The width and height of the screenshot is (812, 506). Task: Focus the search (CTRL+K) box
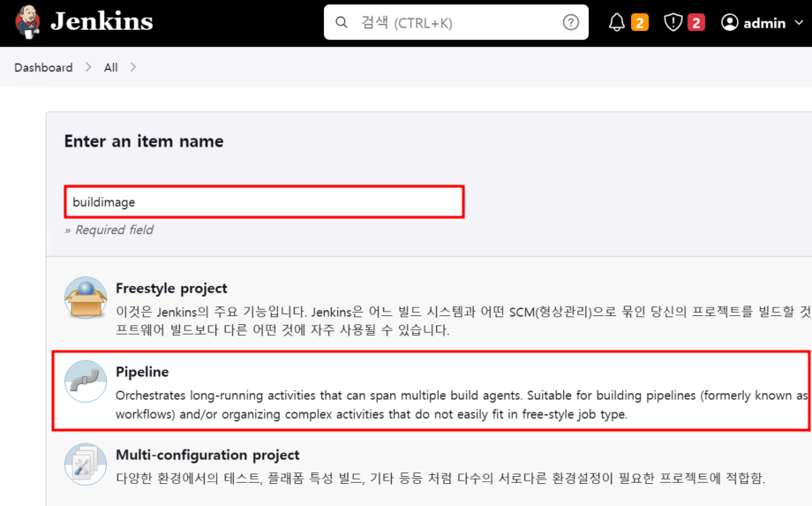click(x=455, y=22)
